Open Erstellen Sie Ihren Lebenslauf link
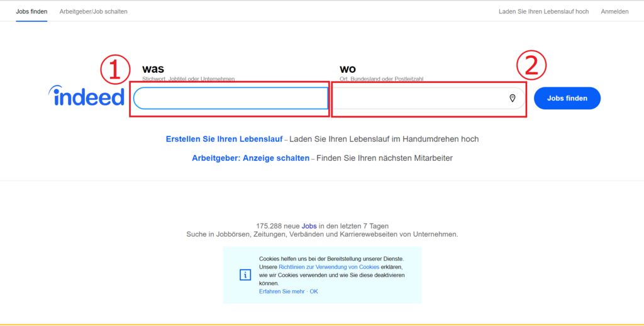Image resolution: width=644 pixels, height=326 pixels. (x=225, y=139)
